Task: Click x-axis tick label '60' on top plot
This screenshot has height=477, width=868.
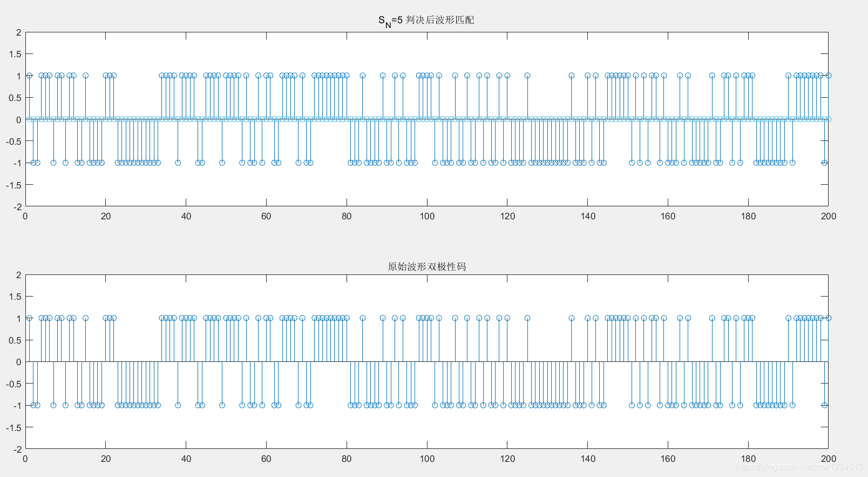Action: pyautogui.click(x=266, y=216)
